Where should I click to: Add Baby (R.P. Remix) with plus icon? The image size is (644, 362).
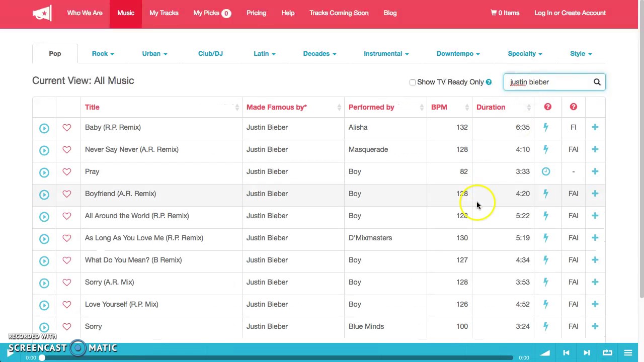point(595,127)
